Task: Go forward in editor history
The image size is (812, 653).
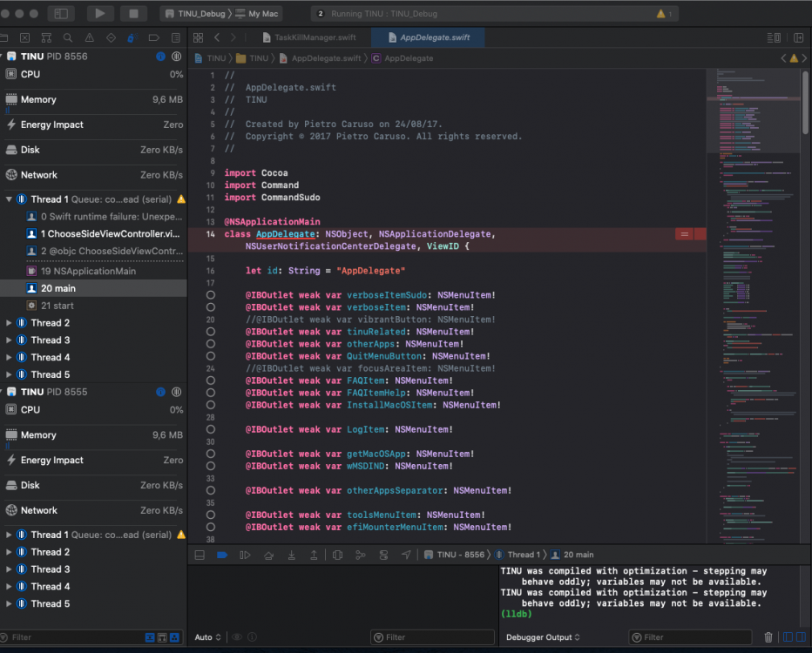Action: point(233,37)
